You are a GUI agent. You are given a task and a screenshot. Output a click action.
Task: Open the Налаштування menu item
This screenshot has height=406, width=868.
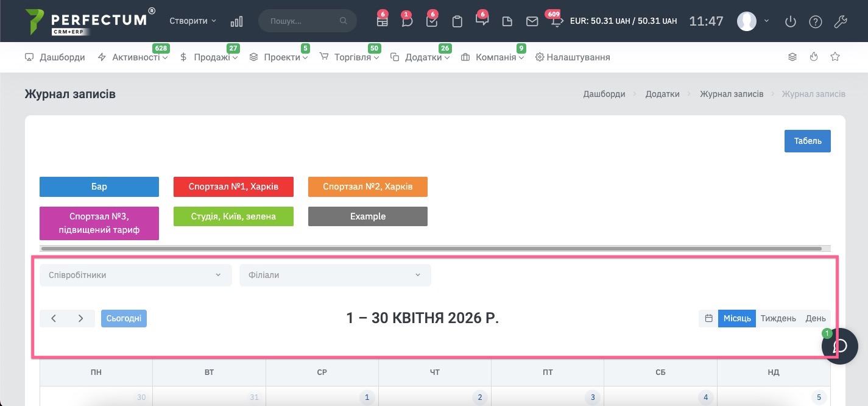[573, 57]
